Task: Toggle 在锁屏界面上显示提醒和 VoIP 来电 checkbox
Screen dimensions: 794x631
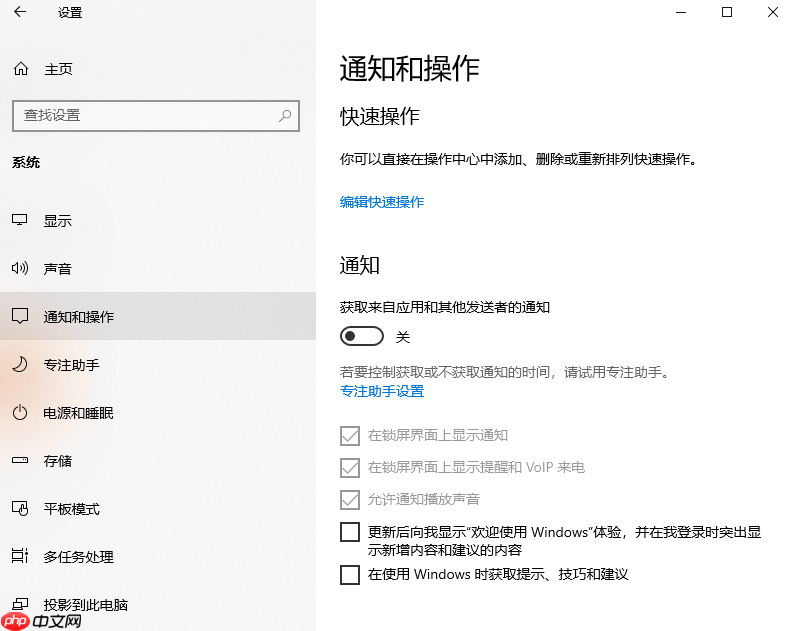Action: (350, 467)
